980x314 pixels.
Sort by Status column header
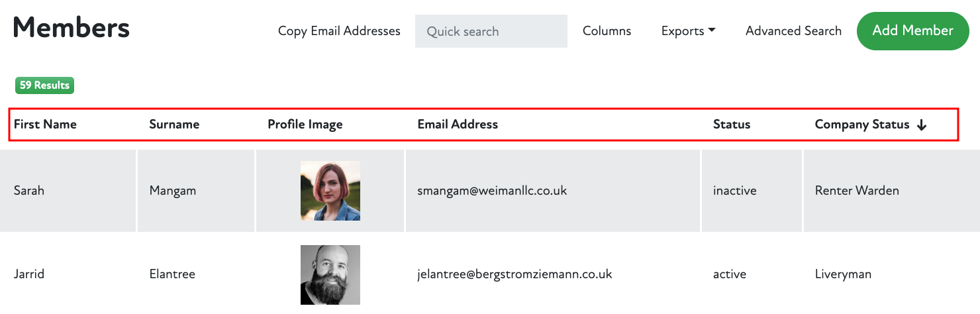tap(732, 125)
